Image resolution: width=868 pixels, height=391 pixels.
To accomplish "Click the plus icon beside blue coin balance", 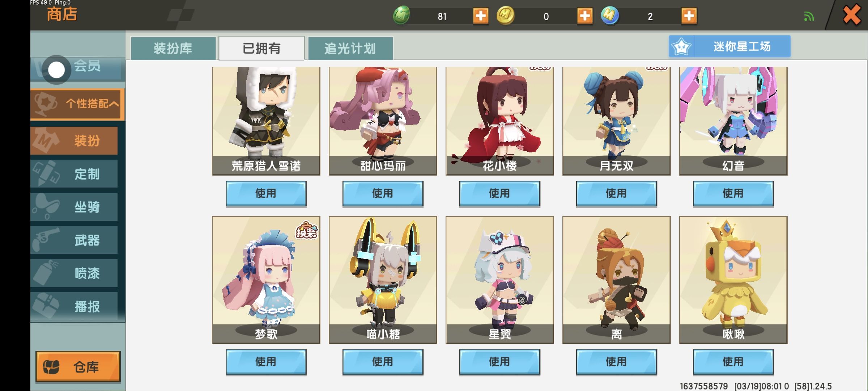I will pos(689,16).
